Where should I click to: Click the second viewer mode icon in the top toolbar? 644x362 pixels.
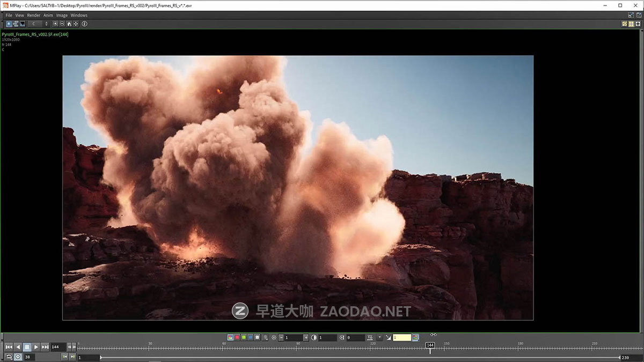coord(16,24)
